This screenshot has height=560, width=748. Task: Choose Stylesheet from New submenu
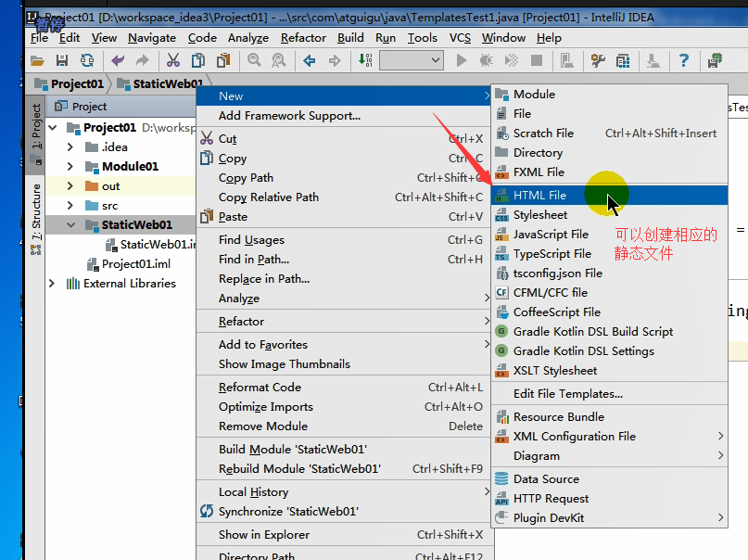point(609,215)
